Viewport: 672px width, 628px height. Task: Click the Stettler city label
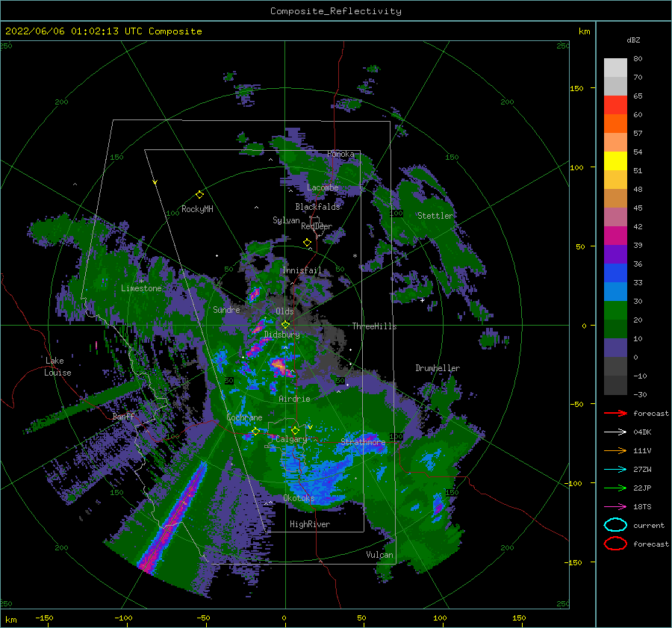pos(435,216)
